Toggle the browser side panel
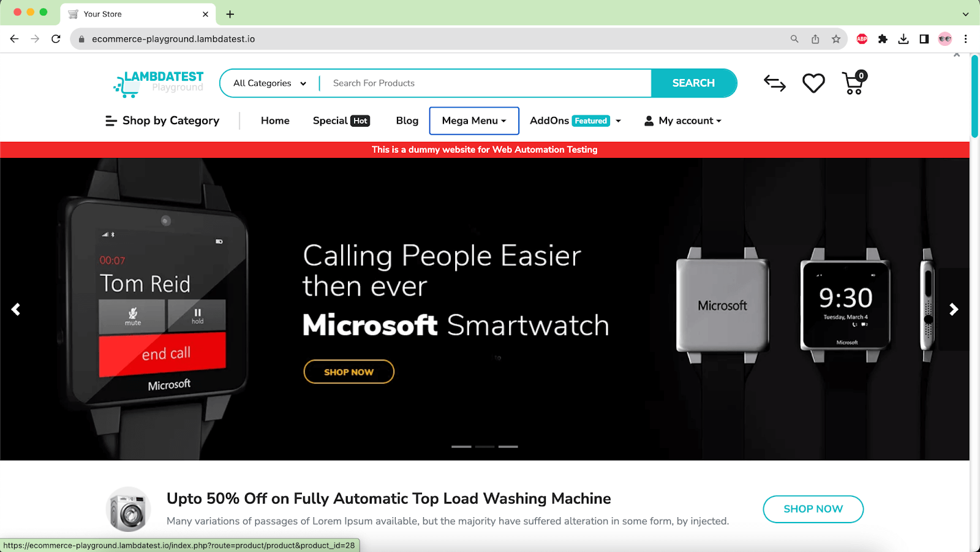 924,39
